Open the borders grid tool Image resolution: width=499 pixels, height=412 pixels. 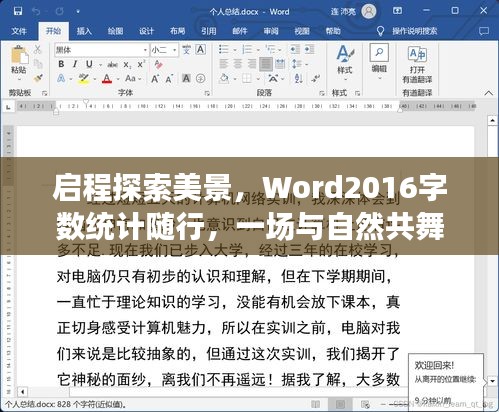[x=247, y=79]
